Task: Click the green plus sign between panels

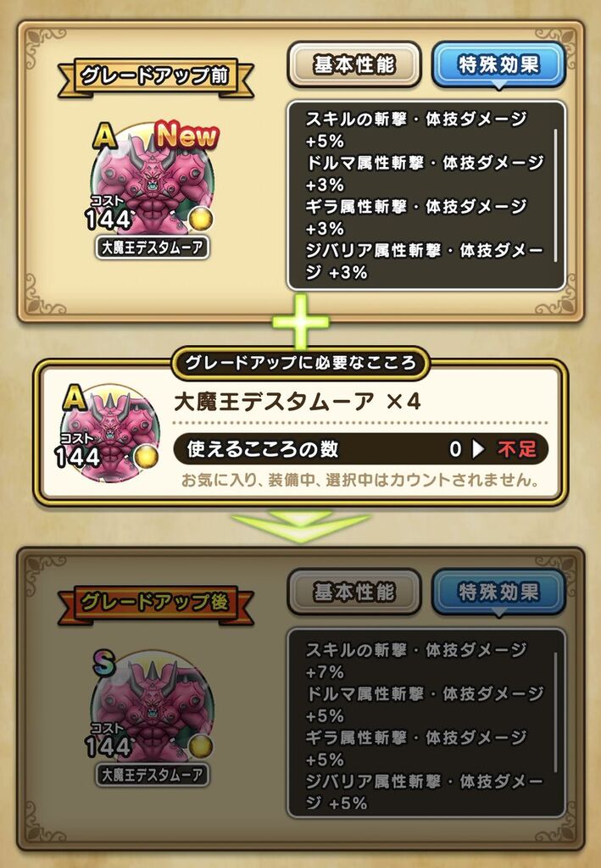Action: pyautogui.click(x=300, y=321)
